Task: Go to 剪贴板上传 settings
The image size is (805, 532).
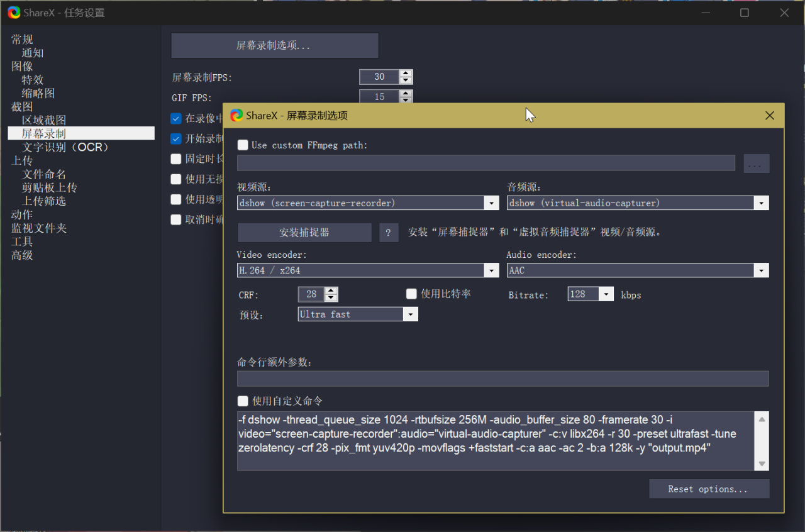Action: pyautogui.click(x=50, y=187)
